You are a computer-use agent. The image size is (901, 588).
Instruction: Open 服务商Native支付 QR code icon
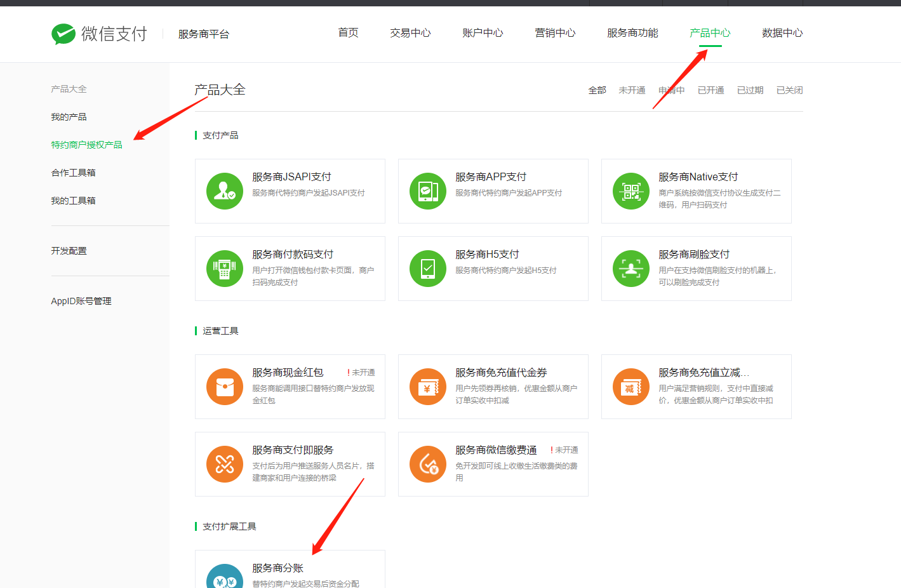coord(631,191)
